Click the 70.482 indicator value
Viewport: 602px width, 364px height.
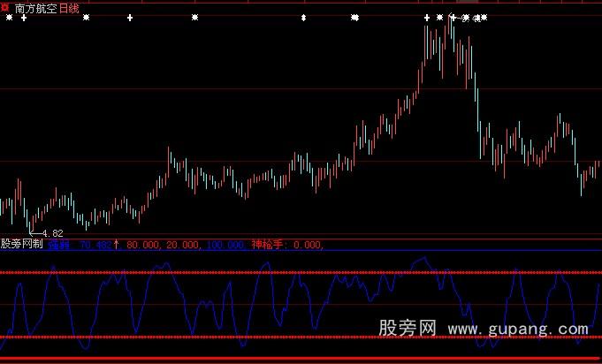[x=96, y=244]
